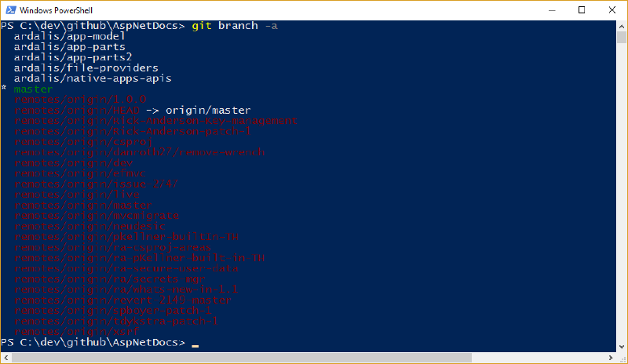This screenshot has height=364, width=628.
Task: Click the ardalis/app-model branch text
Action: pos(70,36)
